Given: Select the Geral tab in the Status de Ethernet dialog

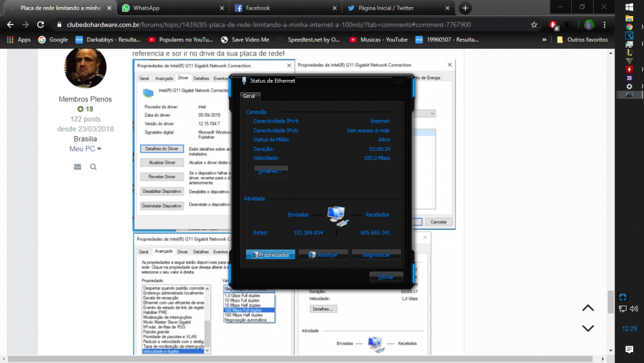Looking at the screenshot, I should click(249, 95).
